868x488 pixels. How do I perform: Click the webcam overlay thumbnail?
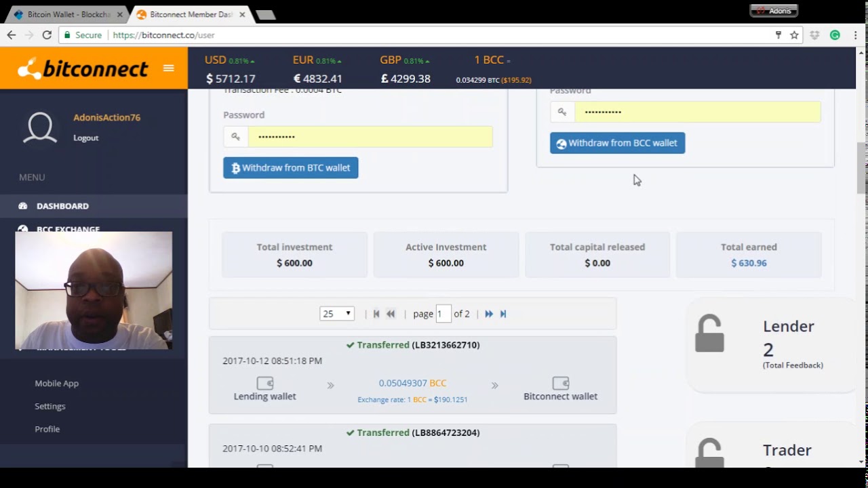(94, 291)
